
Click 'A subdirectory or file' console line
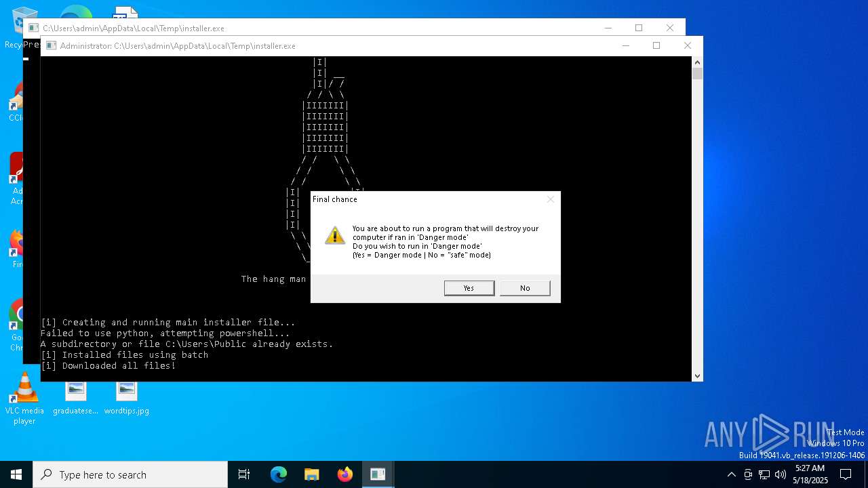click(187, 344)
